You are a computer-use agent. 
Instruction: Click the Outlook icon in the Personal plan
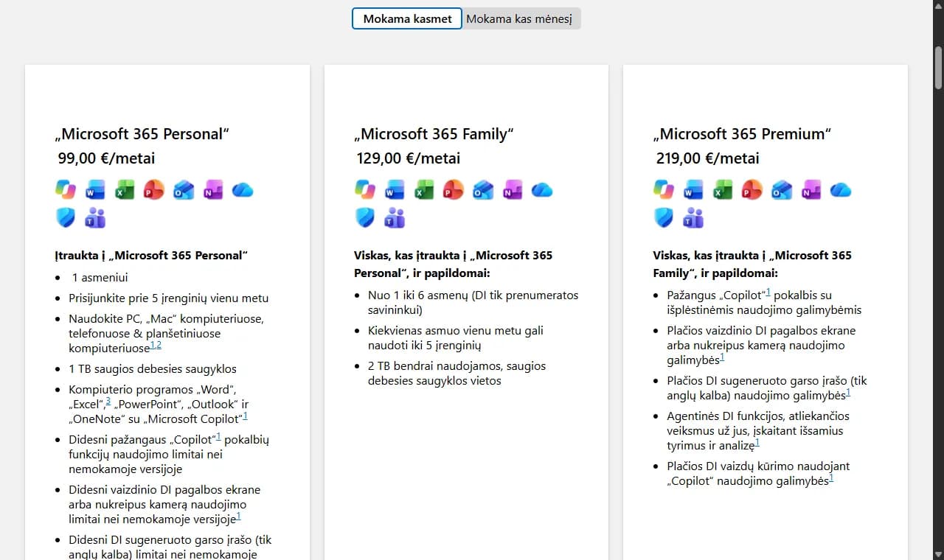(184, 190)
